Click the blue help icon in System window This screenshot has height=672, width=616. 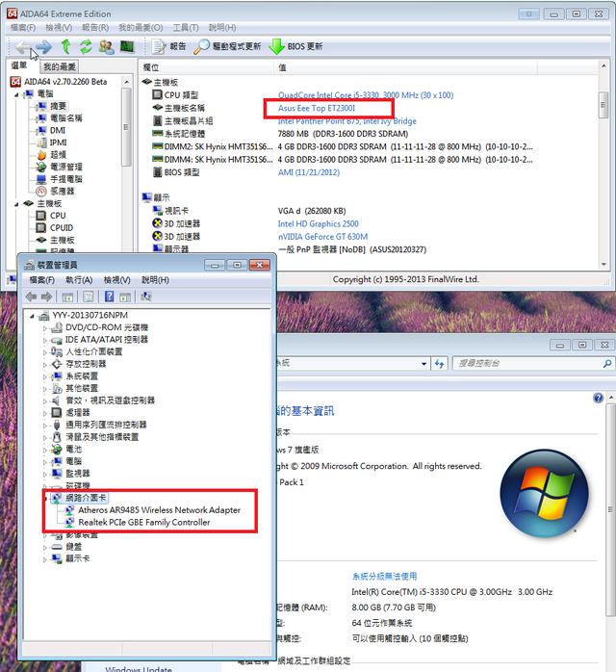click(598, 399)
